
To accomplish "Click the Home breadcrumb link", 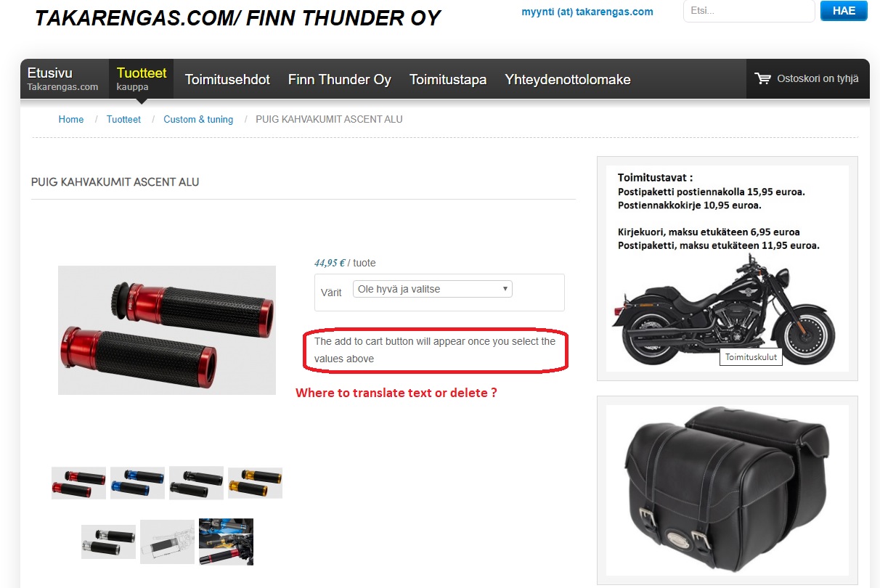I will tap(71, 119).
